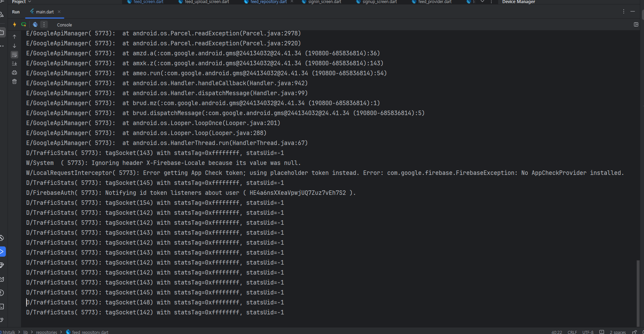Image resolution: width=644 pixels, height=334 pixels.
Task: Change the CRLF line separator
Action: pos(572,332)
